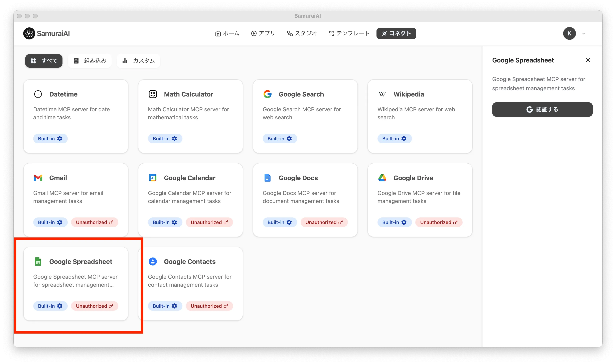
Task: Switch to the スタジオ tab
Action: [302, 33]
